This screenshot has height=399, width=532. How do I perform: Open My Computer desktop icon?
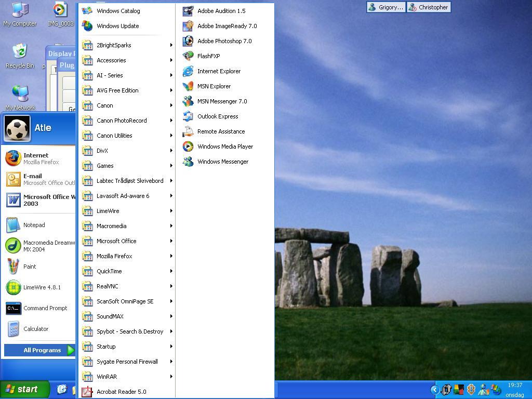20,9
